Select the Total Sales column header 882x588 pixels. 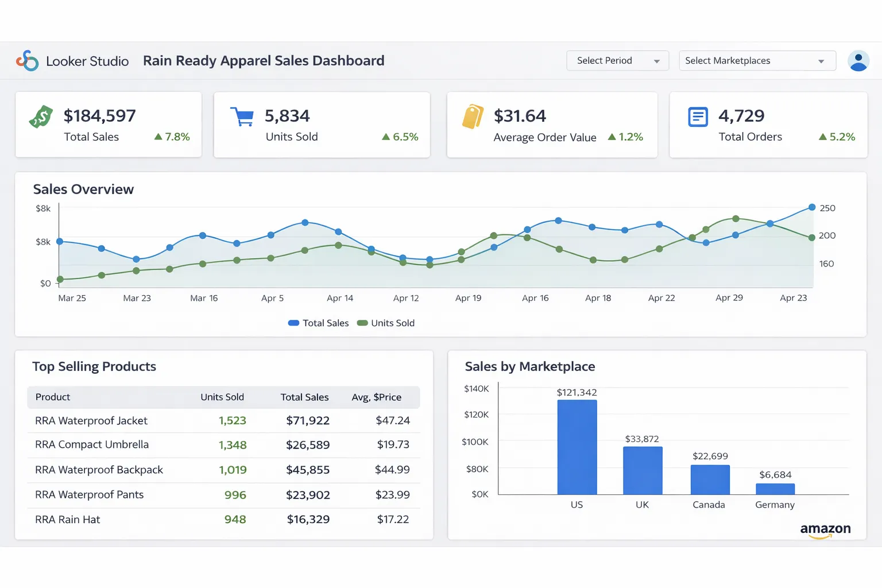[304, 397]
